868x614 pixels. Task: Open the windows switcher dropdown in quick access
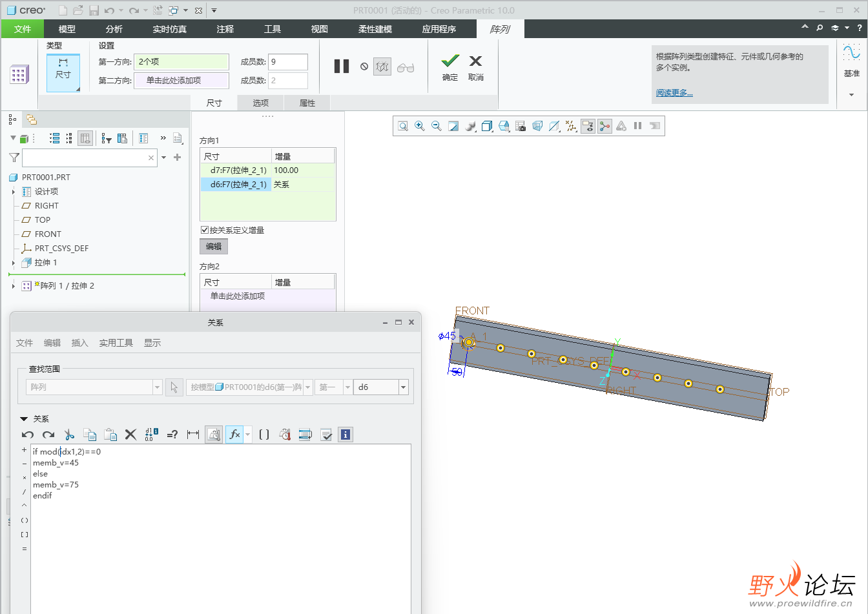pyautogui.click(x=185, y=10)
